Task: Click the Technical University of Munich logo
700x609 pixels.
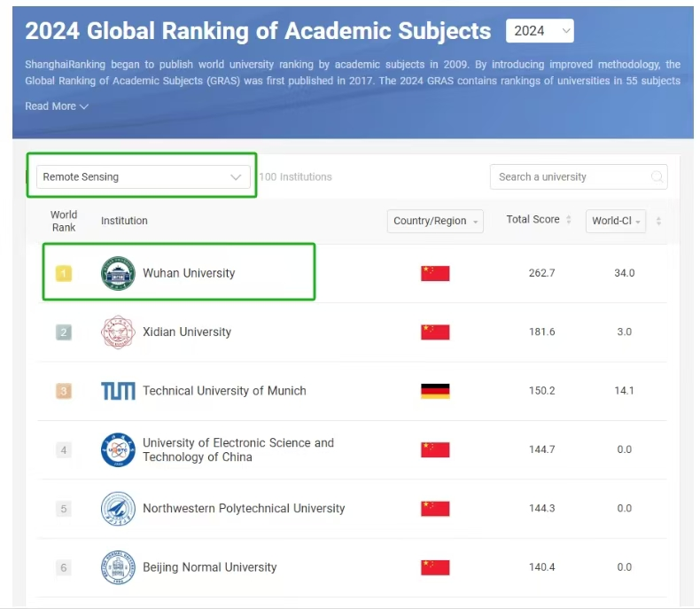Action: point(118,391)
